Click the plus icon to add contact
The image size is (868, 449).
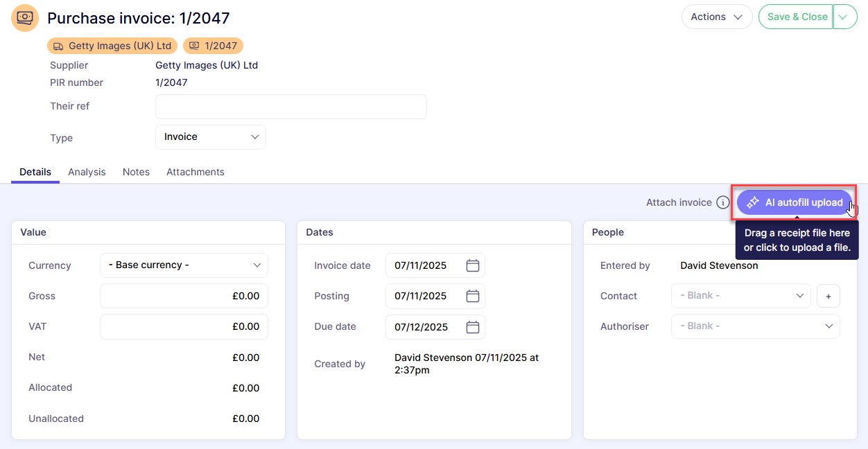pos(828,296)
